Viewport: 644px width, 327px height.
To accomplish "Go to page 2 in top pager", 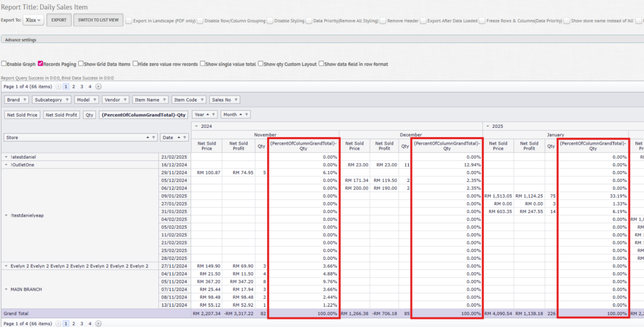I will coord(74,86).
